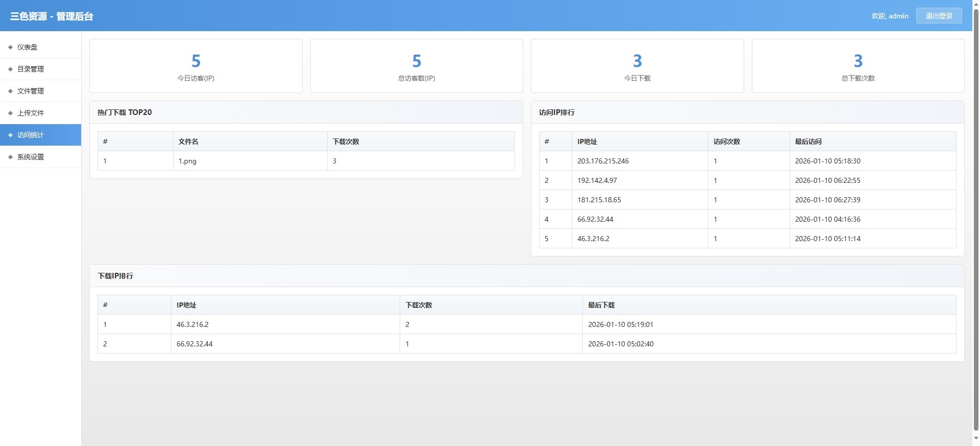Select the 1.png row in hot downloads
This screenshot has width=980, height=446.
(305, 161)
